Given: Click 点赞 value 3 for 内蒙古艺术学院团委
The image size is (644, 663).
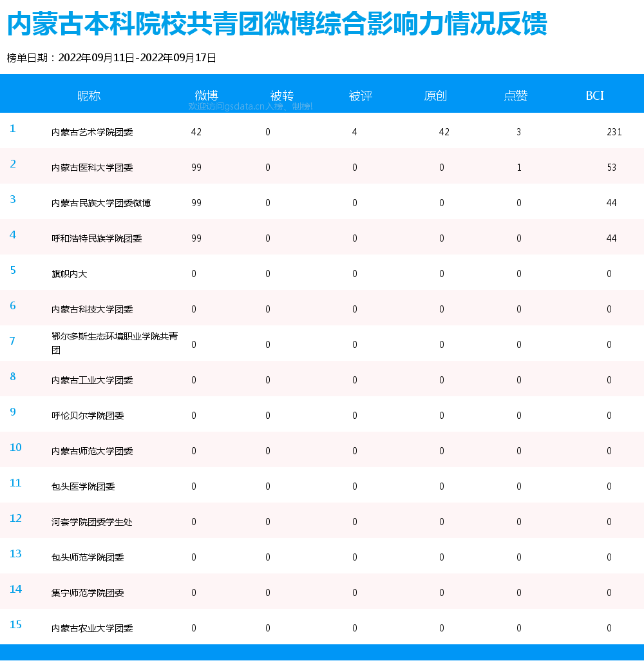Looking at the screenshot, I should point(518,132).
